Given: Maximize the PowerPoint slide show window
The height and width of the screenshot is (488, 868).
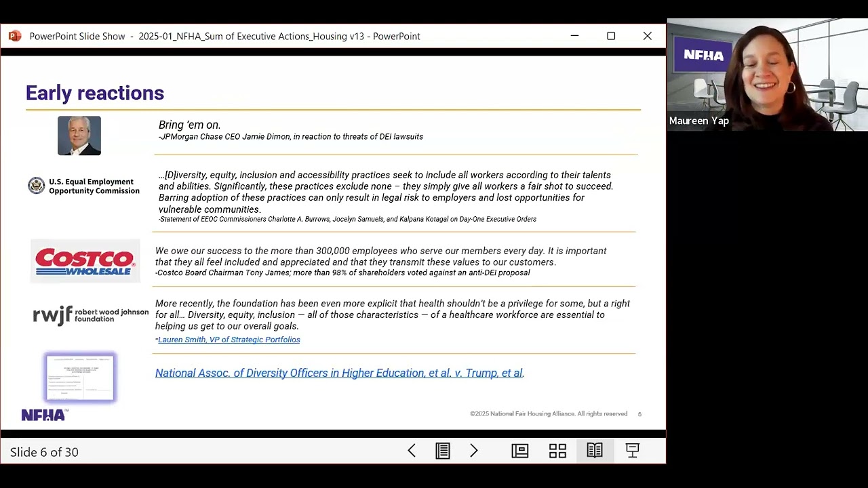Looking at the screenshot, I should tap(611, 36).
